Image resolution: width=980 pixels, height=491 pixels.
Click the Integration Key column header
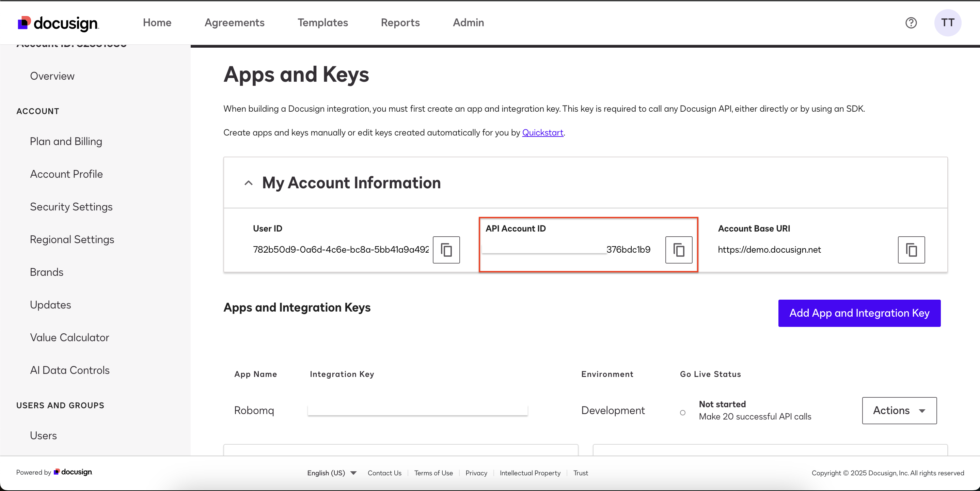tap(342, 374)
